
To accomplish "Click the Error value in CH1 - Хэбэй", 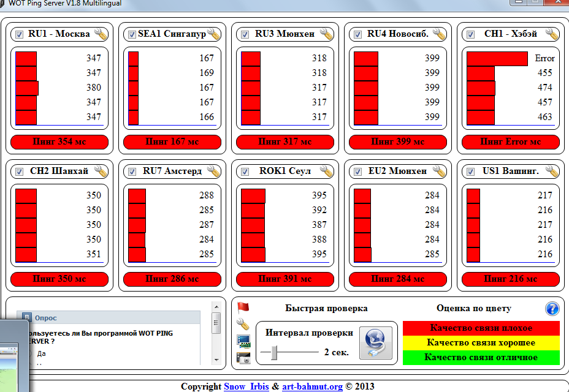I will [x=544, y=58].
